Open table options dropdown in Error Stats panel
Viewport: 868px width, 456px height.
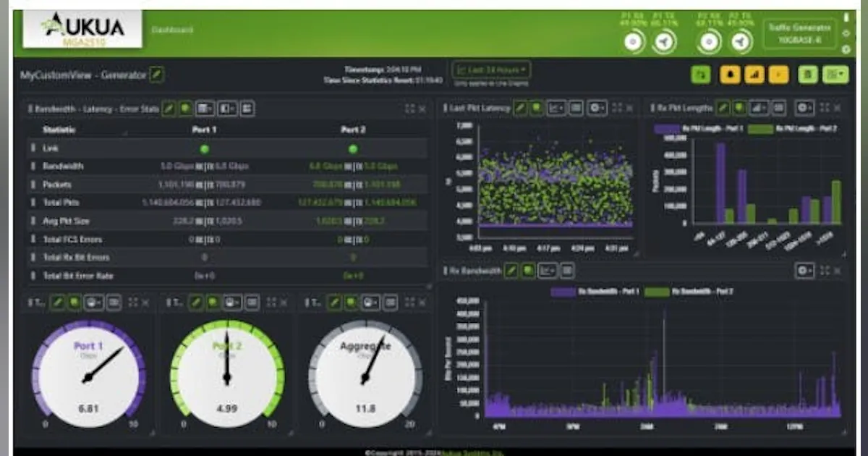pos(206,109)
